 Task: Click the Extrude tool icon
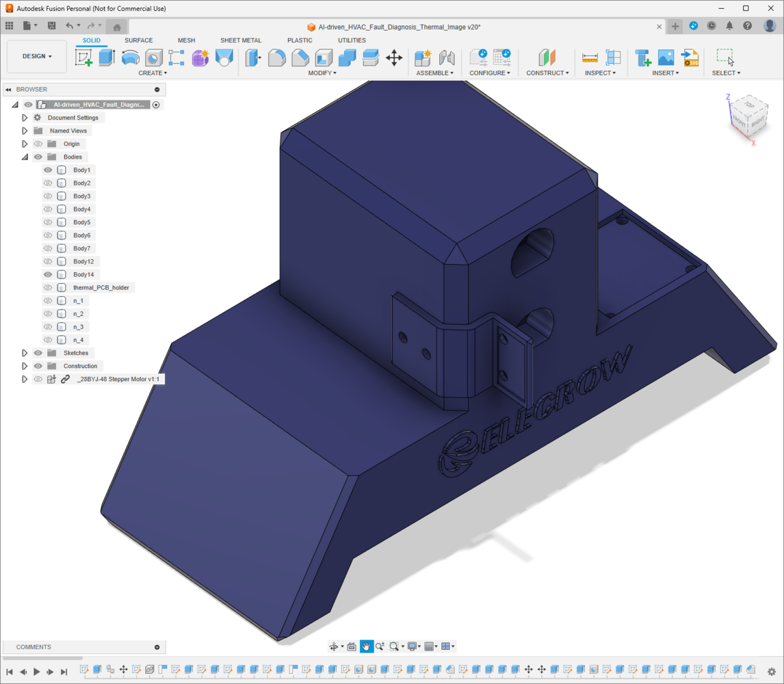107,57
